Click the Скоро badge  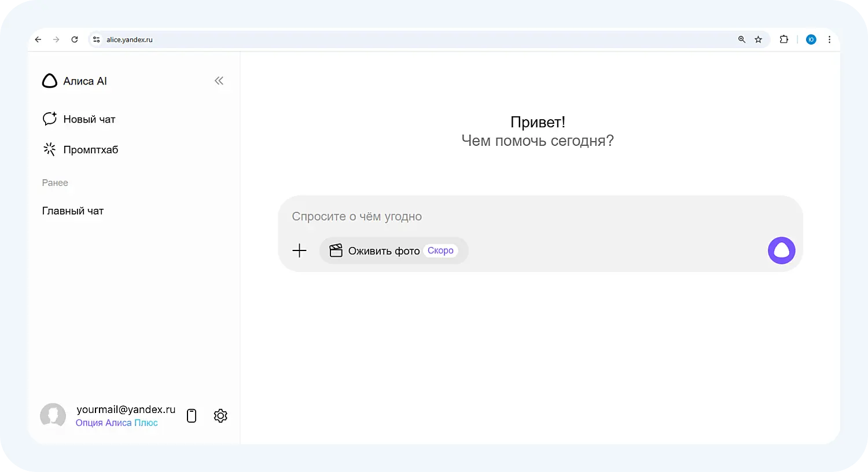[440, 250]
